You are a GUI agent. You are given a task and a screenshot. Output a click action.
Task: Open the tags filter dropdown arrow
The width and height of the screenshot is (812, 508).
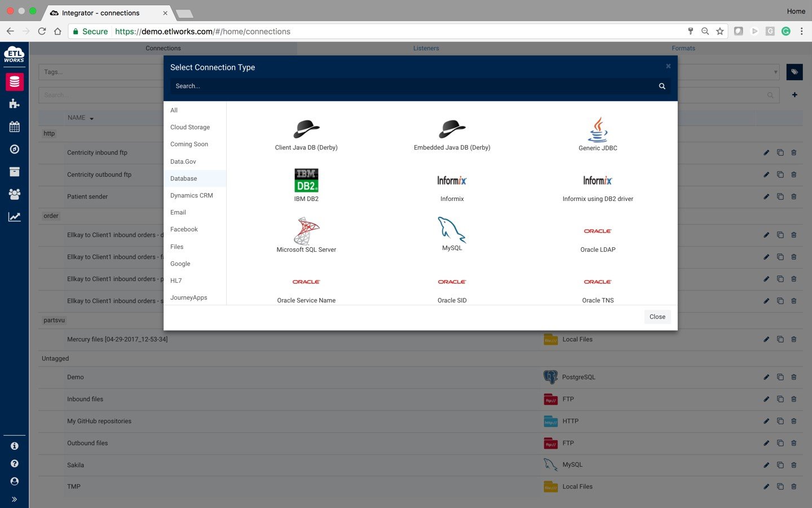point(776,72)
